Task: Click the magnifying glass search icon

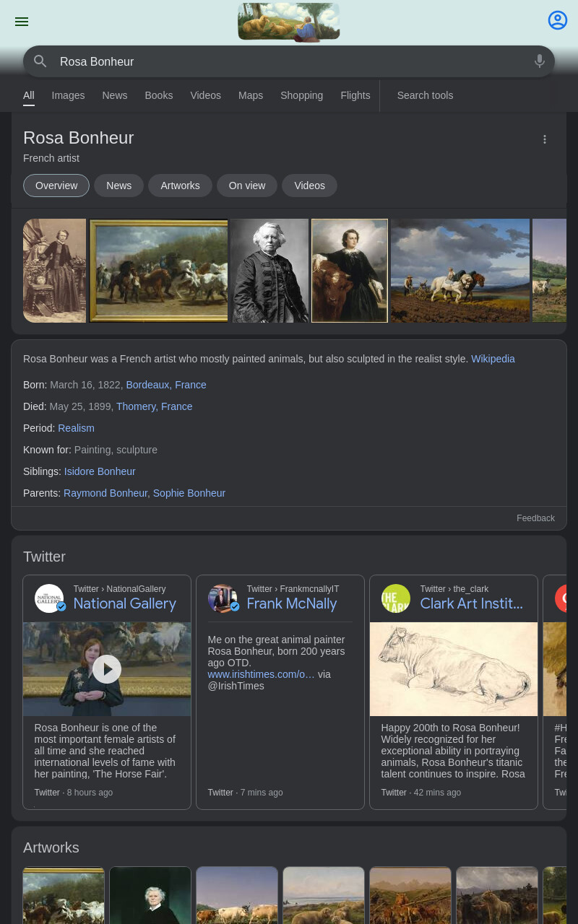Action: [40, 61]
